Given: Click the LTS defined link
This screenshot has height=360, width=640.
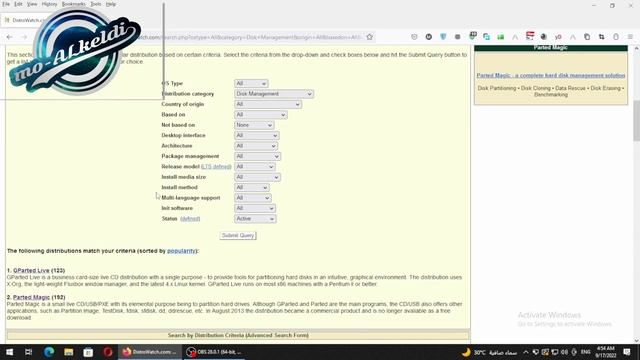Looking at the screenshot, I should (216, 167).
